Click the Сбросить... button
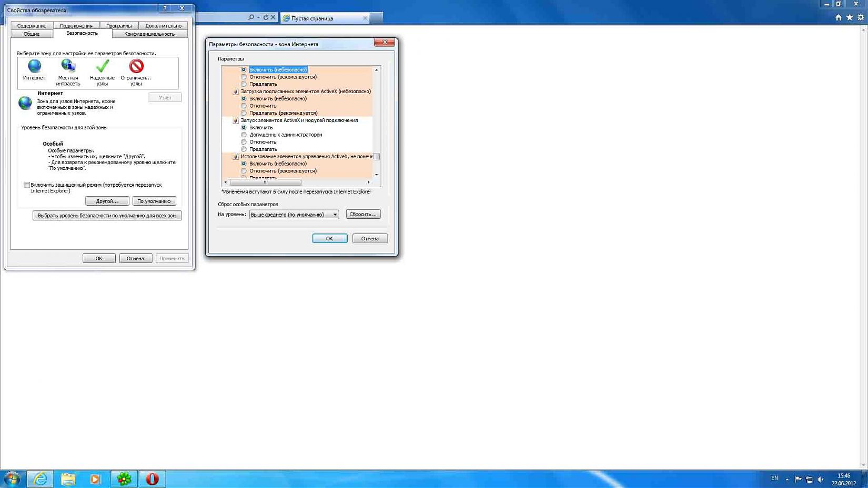The height and width of the screenshot is (488, 868). (x=363, y=215)
